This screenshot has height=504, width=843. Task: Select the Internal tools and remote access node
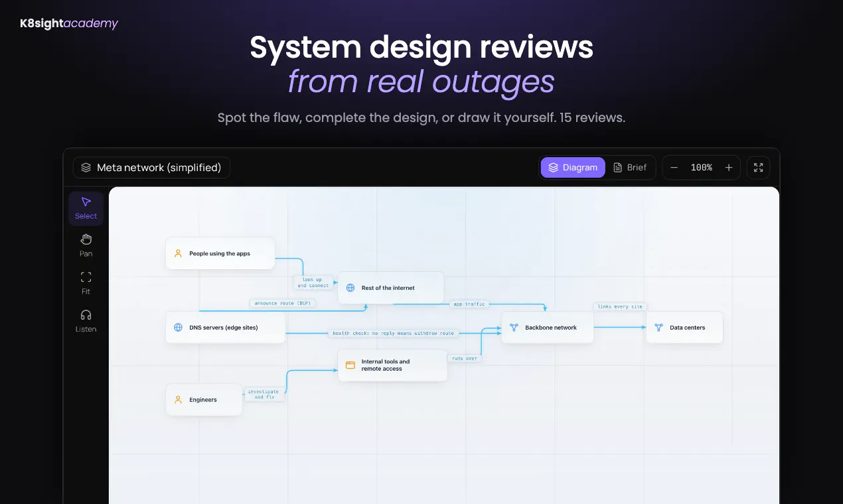point(392,365)
